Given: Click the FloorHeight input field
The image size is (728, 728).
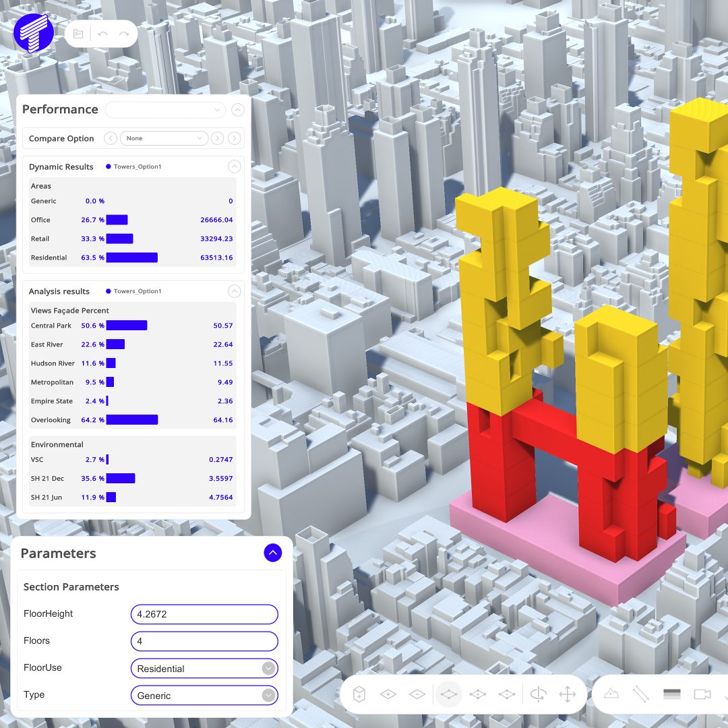Looking at the screenshot, I should pyautogui.click(x=204, y=614).
